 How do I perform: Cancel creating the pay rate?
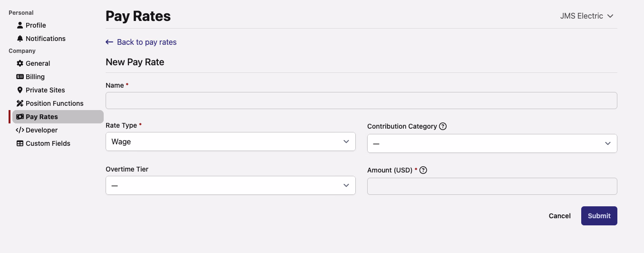[x=559, y=216]
